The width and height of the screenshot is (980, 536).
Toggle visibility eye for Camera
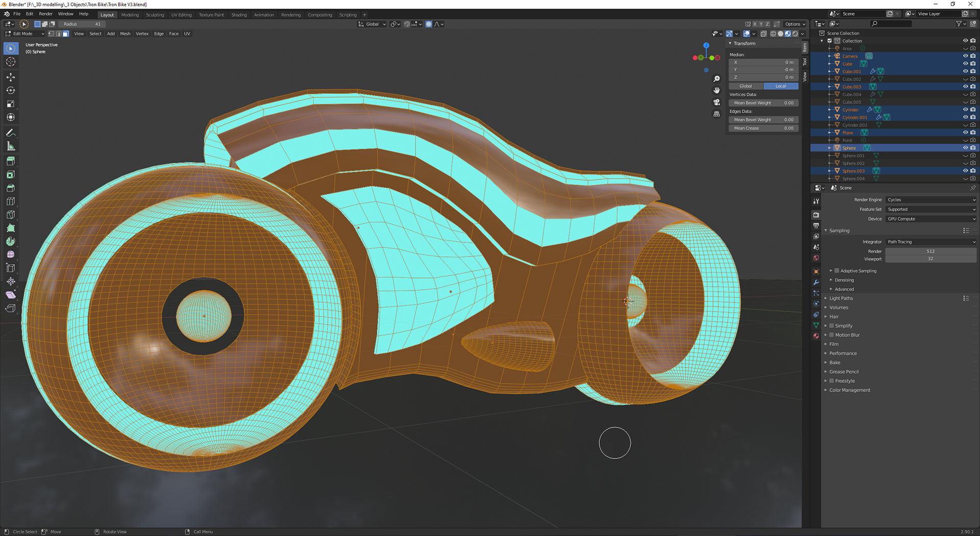965,56
